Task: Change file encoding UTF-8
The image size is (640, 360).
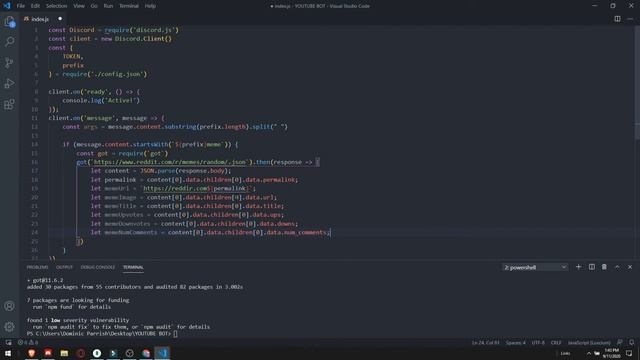Action: (x=538, y=342)
